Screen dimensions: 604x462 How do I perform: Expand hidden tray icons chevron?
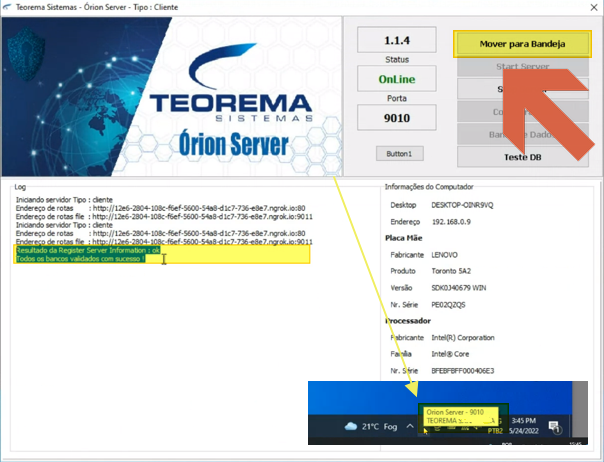tap(410, 426)
